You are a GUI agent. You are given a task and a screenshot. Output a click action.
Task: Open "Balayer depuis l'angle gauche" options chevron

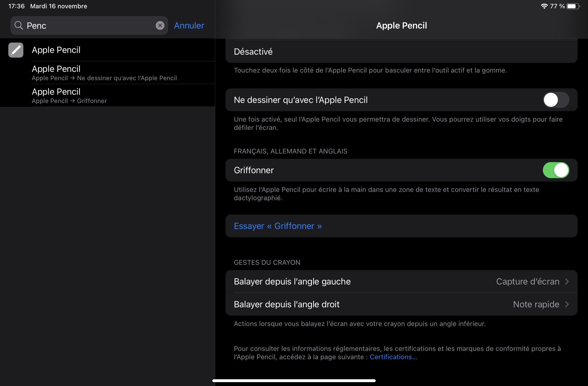(x=567, y=281)
